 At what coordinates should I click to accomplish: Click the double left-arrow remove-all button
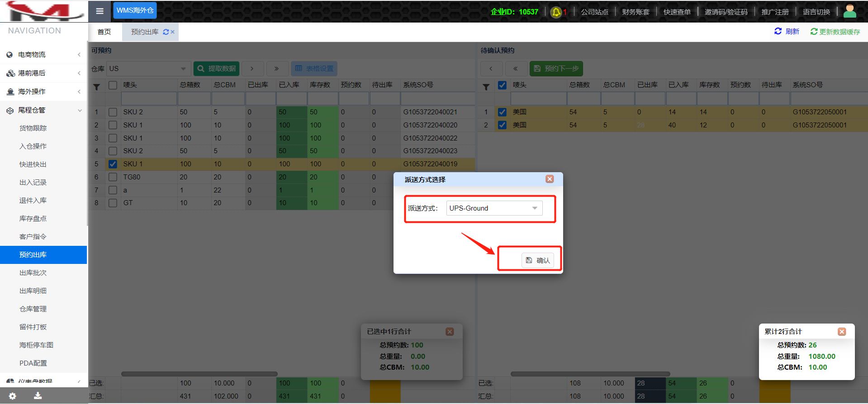point(516,69)
